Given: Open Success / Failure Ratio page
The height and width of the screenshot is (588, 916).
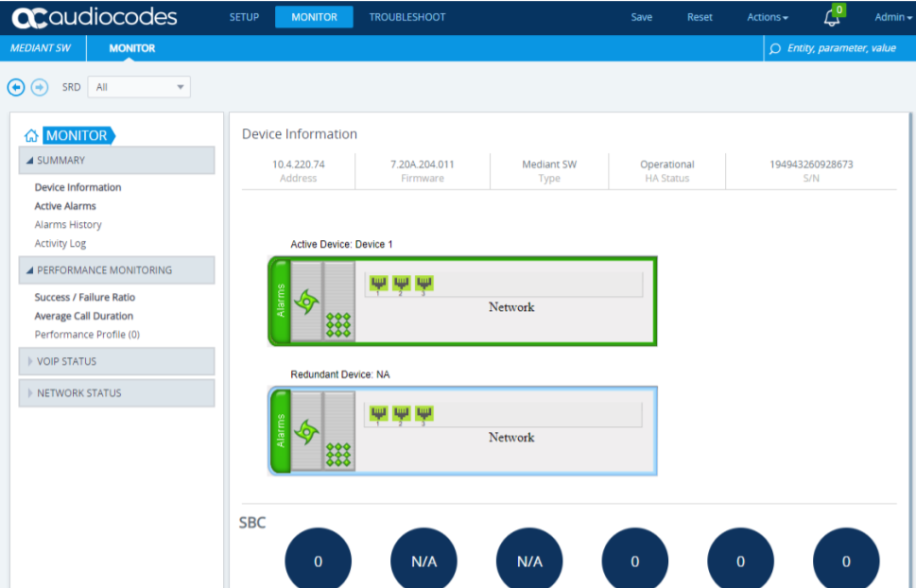Looking at the screenshot, I should (x=85, y=297).
